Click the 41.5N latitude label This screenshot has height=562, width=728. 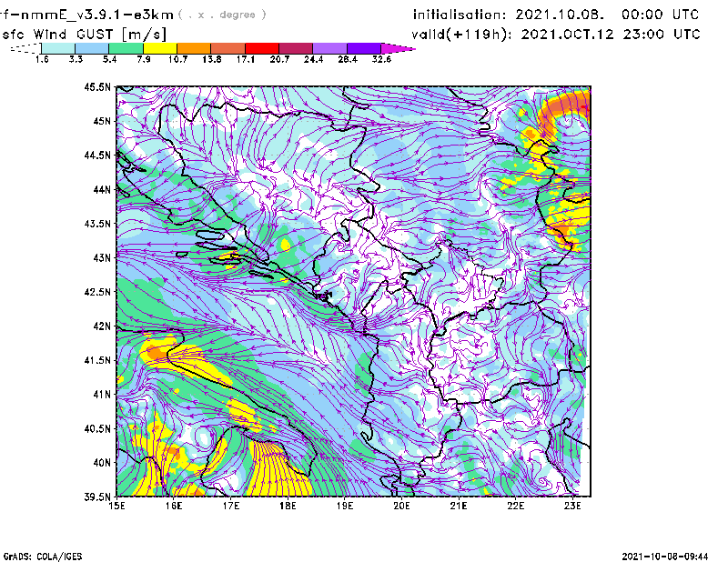[x=97, y=360]
